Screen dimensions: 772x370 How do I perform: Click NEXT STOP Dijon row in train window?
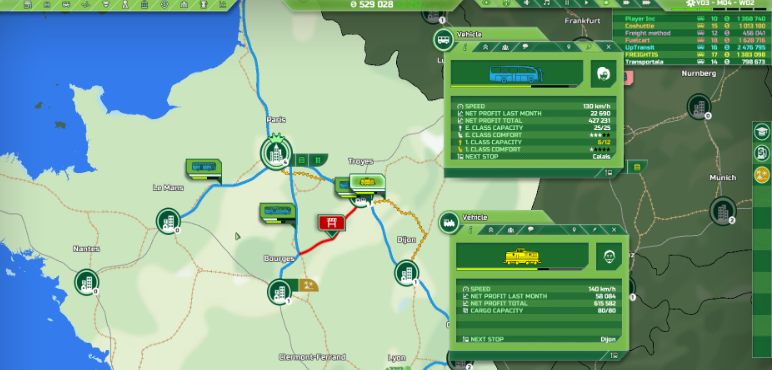pos(539,339)
